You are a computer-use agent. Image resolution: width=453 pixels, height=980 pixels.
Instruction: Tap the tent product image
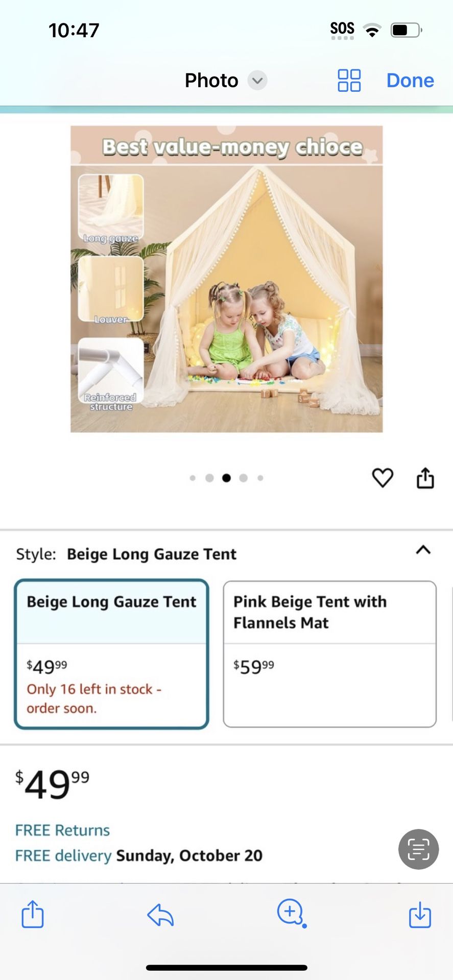(x=226, y=279)
